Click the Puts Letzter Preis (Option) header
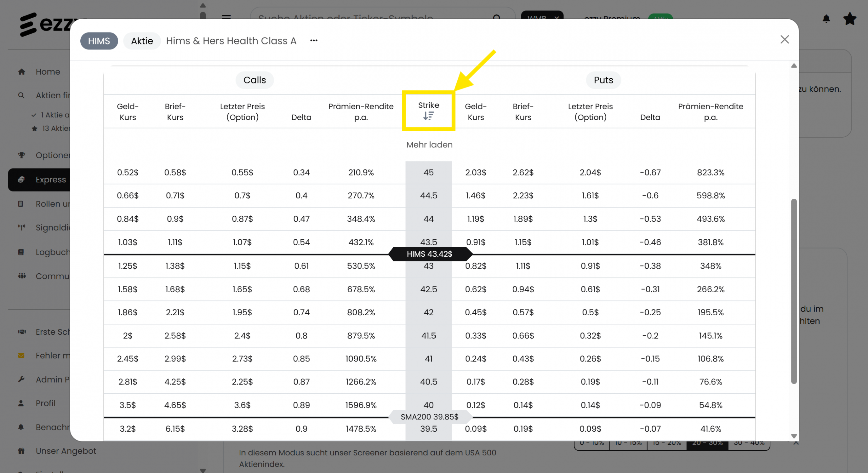Image resolution: width=868 pixels, height=473 pixels. tap(590, 112)
